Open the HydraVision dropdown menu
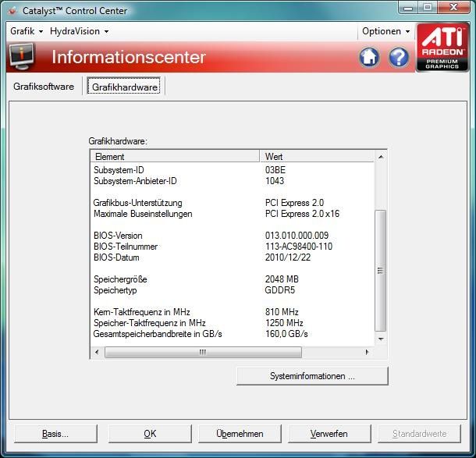The image size is (476, 458). (79, 31)
